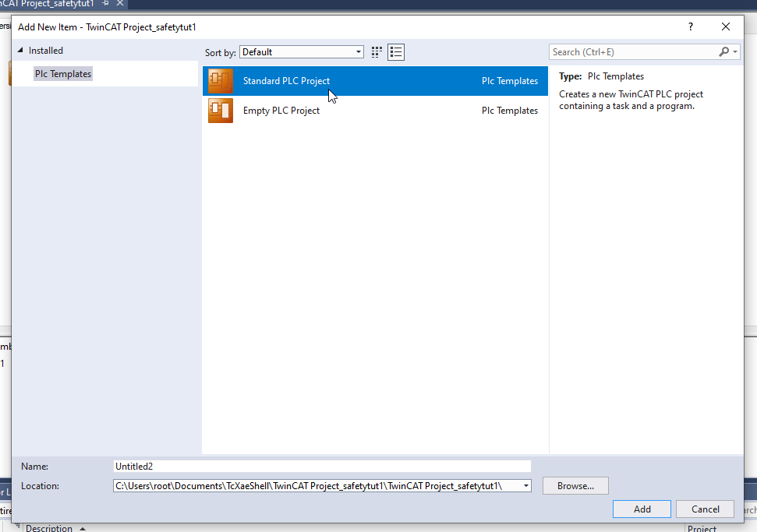This screenshot has height=532, width=757.
Task: Click the Browse... button
Action: click(x=575, y=486)
